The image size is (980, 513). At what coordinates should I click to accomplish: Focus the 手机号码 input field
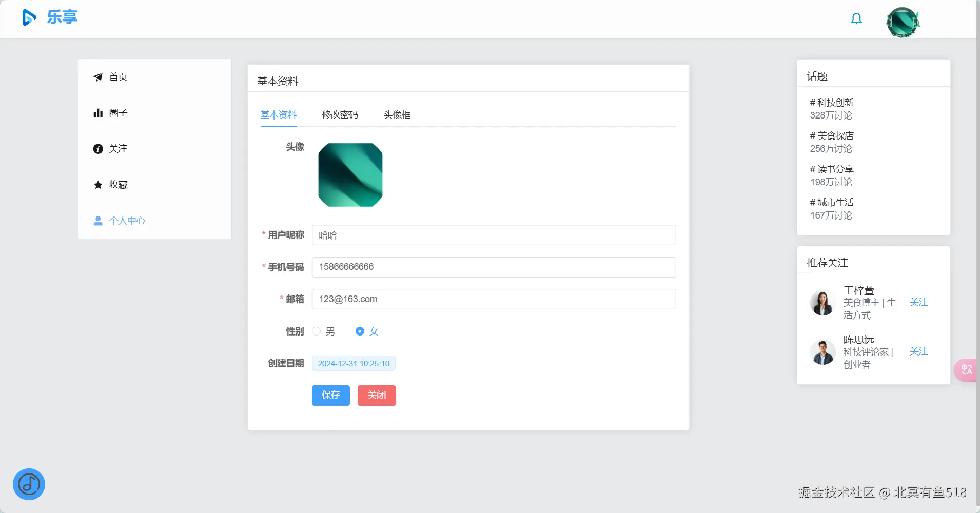coord(494,267)
